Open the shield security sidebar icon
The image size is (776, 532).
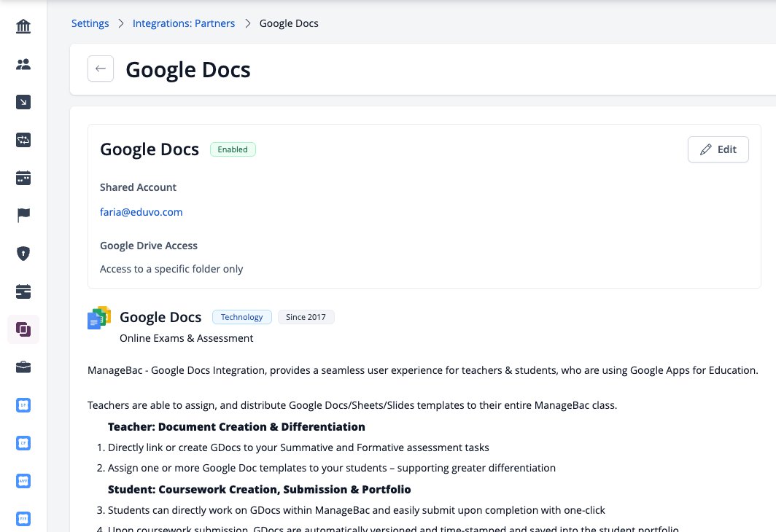23,254
